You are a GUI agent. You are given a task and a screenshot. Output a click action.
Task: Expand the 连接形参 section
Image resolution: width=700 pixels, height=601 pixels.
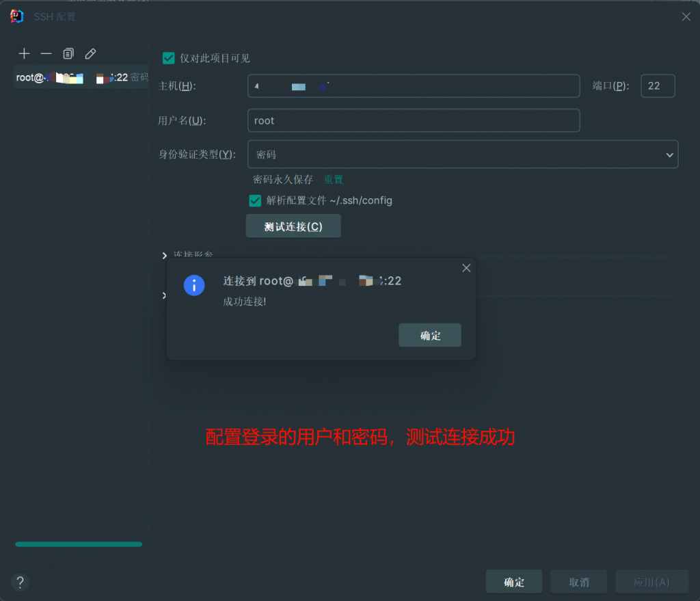[x=165, y=255]
